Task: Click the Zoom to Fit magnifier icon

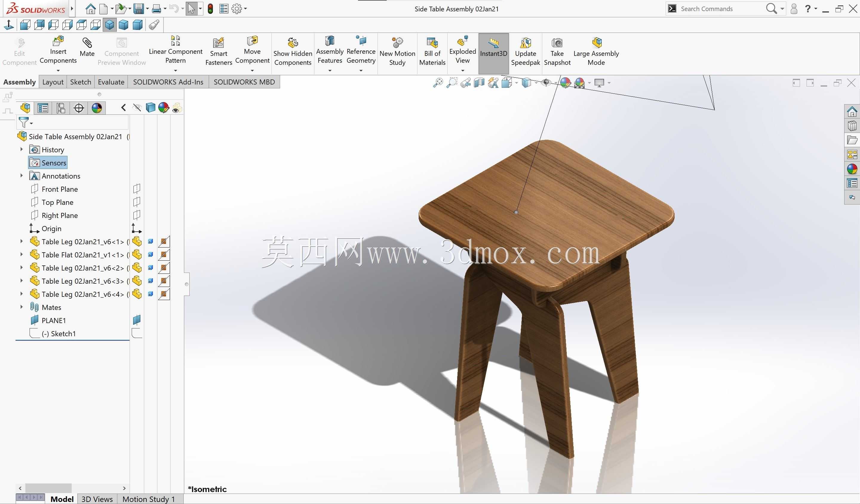Action: [438, 83]
